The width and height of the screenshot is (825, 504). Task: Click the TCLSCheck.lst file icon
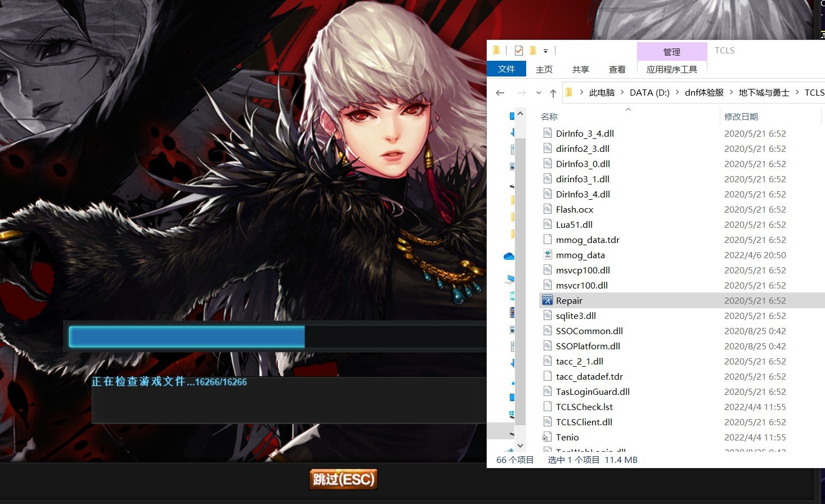point(547,407)
